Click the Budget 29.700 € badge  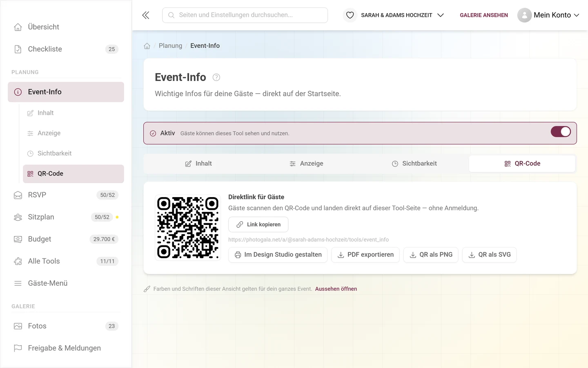[x=104, y=239]
